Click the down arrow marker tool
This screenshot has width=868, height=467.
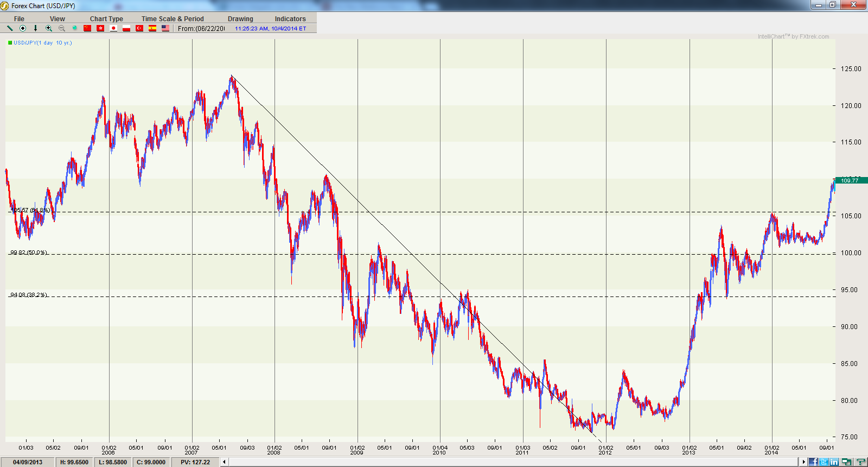(36, 28)
